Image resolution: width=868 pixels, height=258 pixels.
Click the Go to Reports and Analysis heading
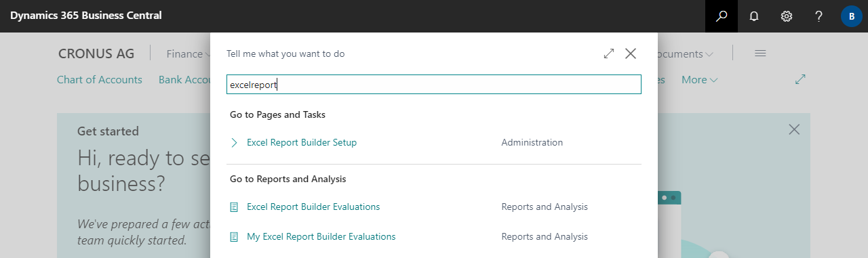288,179
